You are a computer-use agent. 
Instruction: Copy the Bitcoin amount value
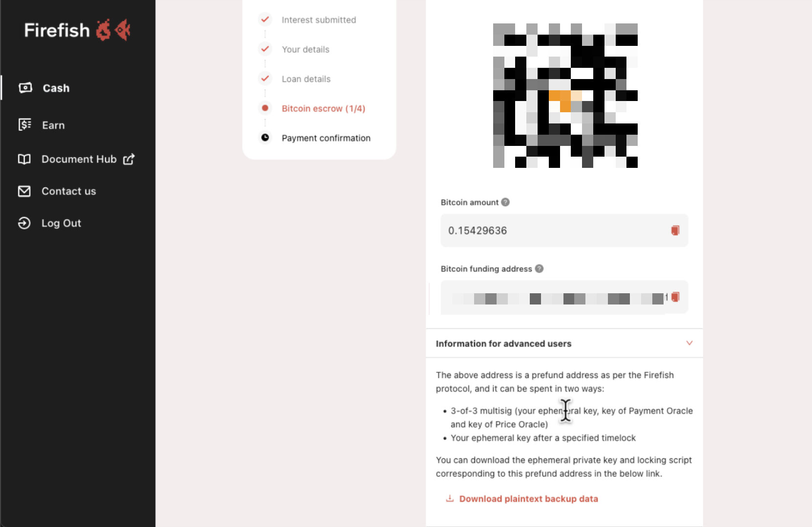(x=675, y=230)
